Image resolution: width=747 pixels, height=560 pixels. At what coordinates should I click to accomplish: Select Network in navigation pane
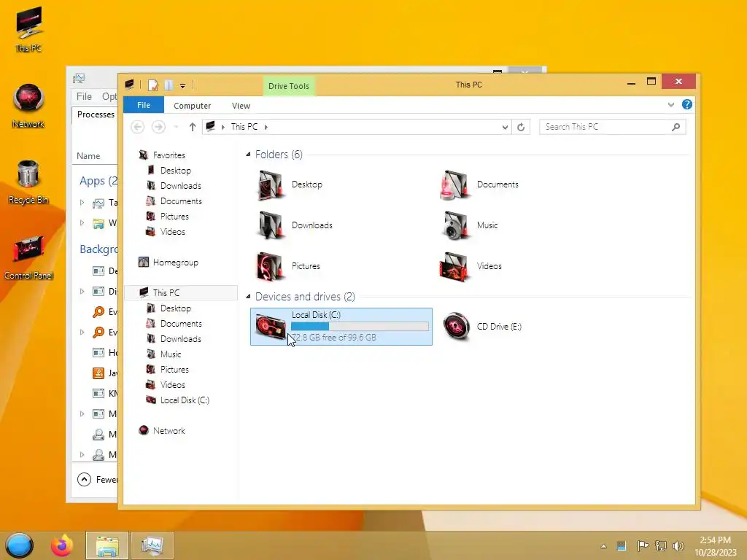[x=162, y=431]
